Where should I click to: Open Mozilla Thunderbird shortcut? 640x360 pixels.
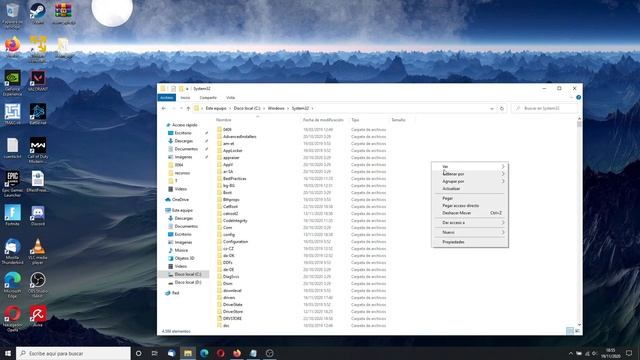pos(12,251)
